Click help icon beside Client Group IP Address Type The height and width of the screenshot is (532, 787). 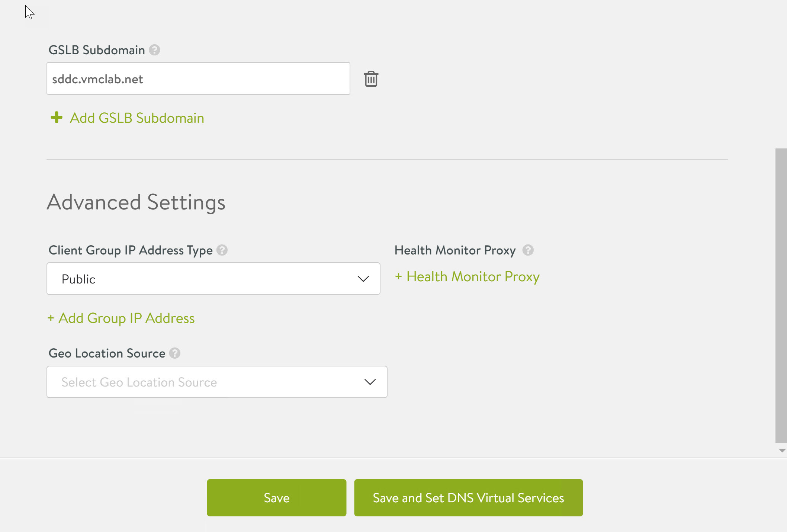pyautogui.click(x=222, y=250)
